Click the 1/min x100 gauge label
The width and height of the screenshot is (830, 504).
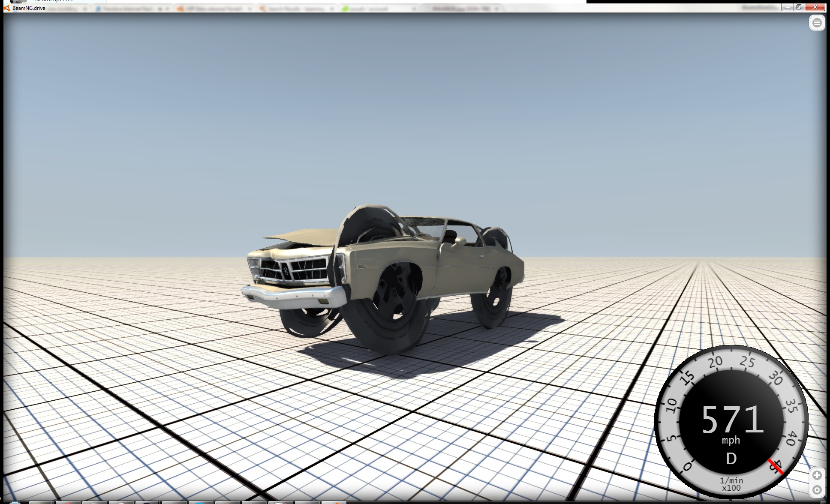(x=731, y=484)
